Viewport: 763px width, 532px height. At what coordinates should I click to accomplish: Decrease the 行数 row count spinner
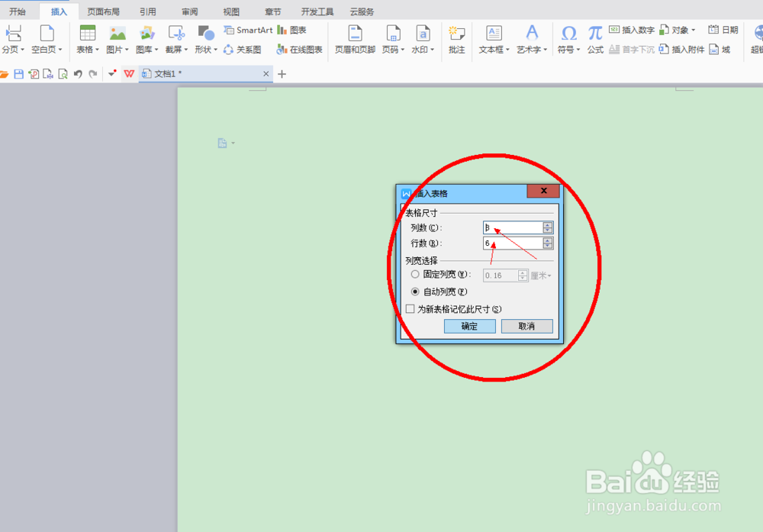(548, 247)
